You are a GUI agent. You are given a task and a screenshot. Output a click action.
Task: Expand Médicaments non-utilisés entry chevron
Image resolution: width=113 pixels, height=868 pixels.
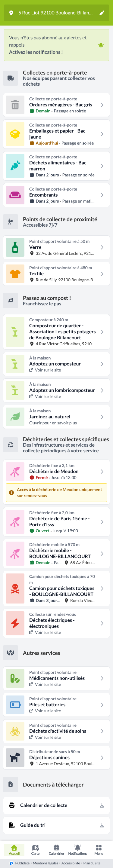point(102,678)
